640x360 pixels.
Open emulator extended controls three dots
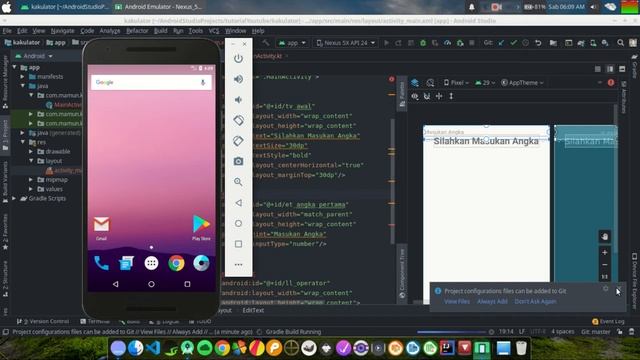[x=238, y=264]
